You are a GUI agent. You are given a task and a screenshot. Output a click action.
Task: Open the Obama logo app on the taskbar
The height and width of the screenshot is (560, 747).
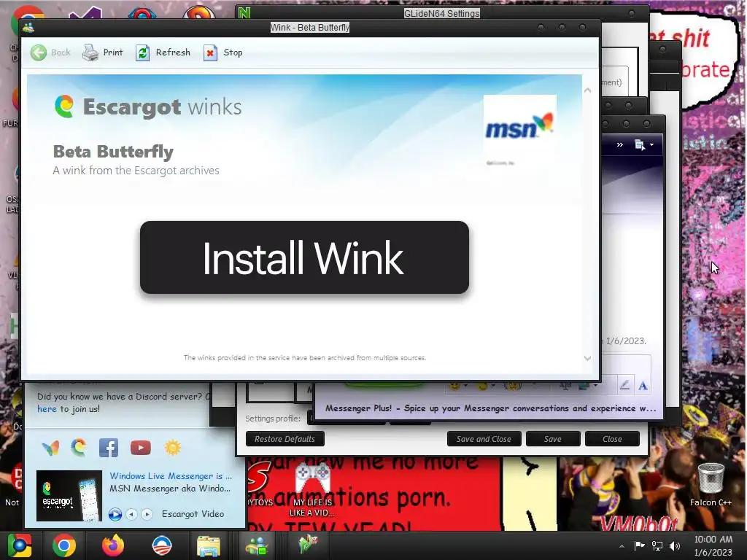(x=161, y=545)
